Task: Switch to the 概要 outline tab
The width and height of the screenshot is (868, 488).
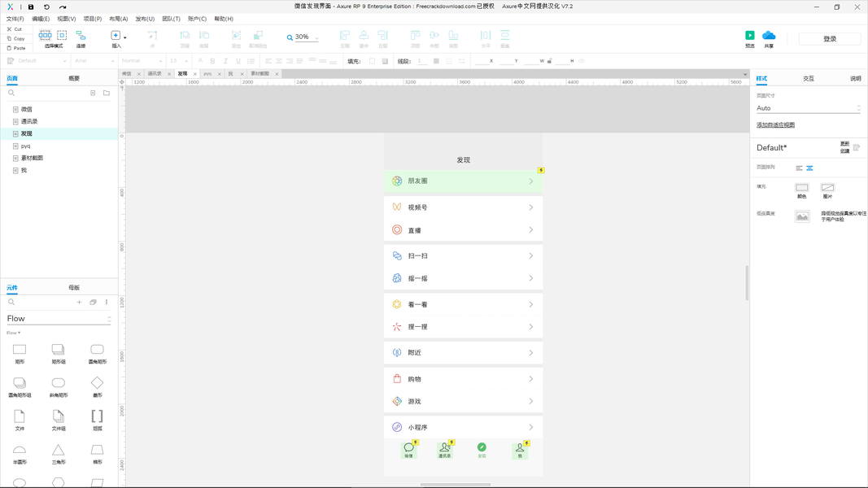Action: 74,79
